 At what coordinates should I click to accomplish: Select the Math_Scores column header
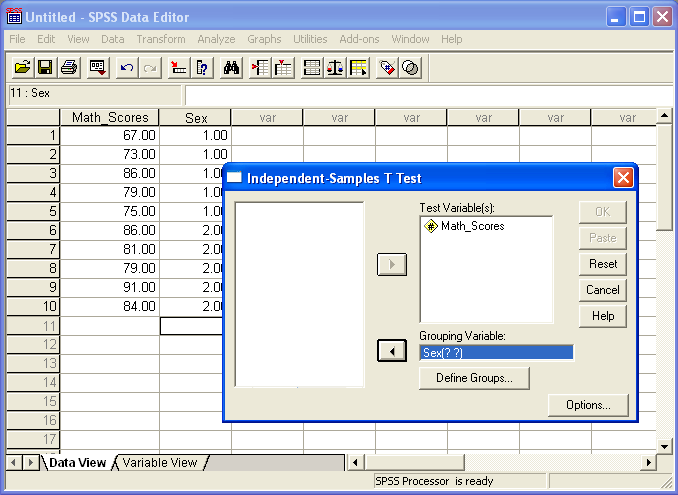[110, 118]
